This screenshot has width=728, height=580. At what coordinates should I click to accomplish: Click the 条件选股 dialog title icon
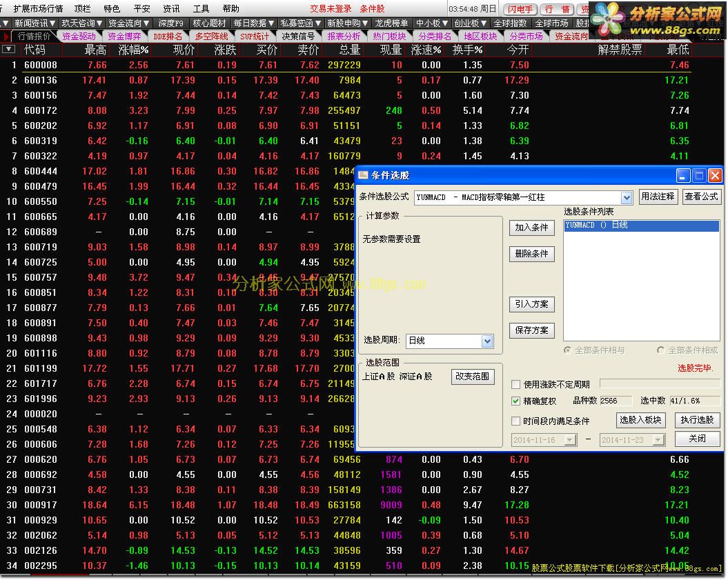[363, 175]
